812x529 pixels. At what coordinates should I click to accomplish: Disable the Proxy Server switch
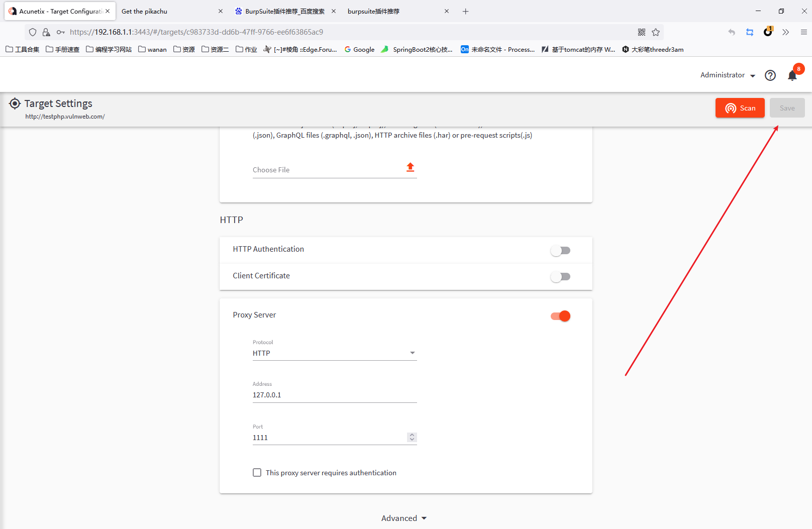(560, 316)
